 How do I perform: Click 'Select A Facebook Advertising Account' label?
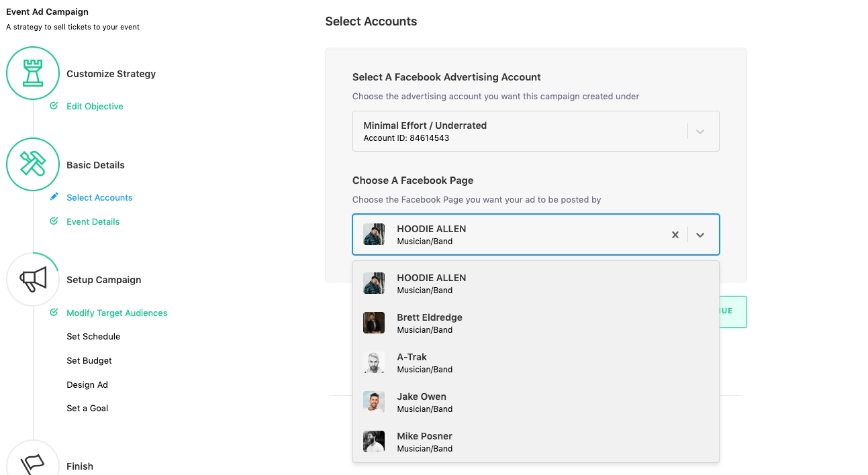pyautogui.click(x=446, y=77)
